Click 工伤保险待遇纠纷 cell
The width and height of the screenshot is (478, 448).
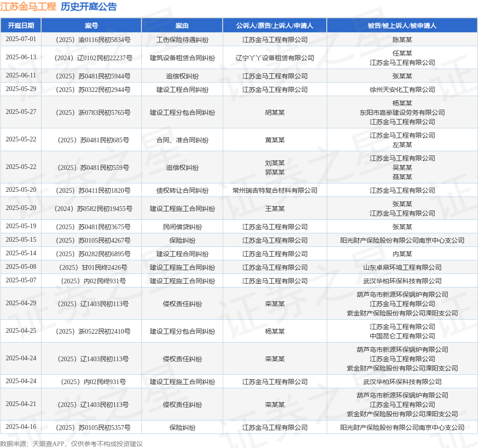pos(183,40)
